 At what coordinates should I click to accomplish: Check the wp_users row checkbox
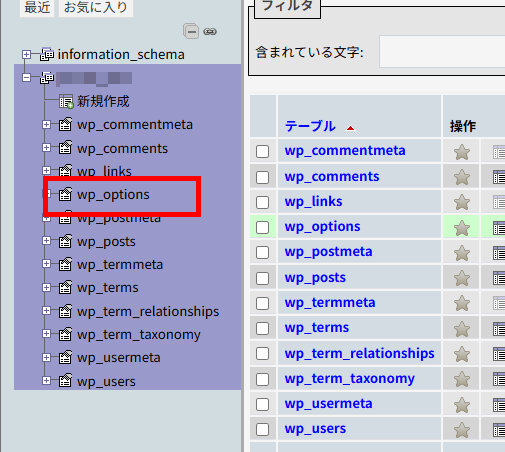[x=262, y=429]
